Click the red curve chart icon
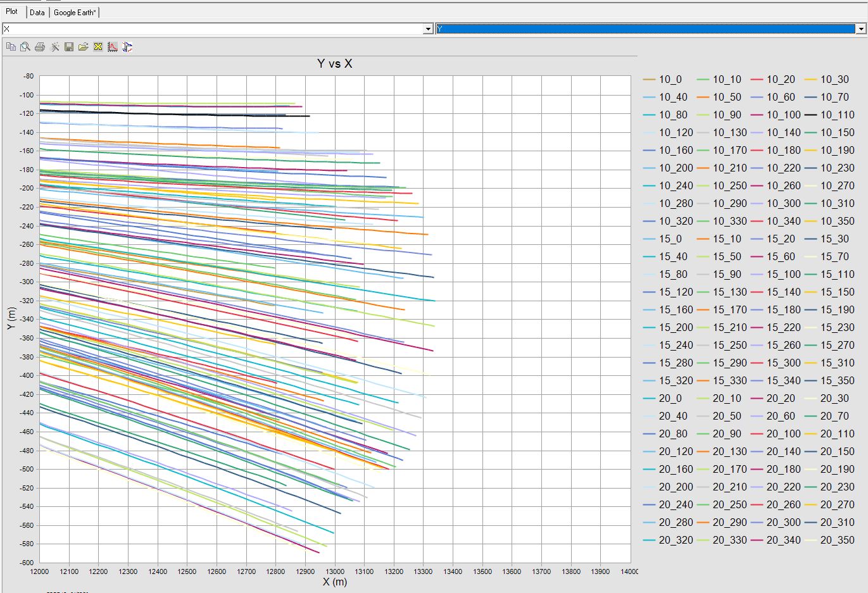Viewport: 868px width, 593px height. click(113, 47)
